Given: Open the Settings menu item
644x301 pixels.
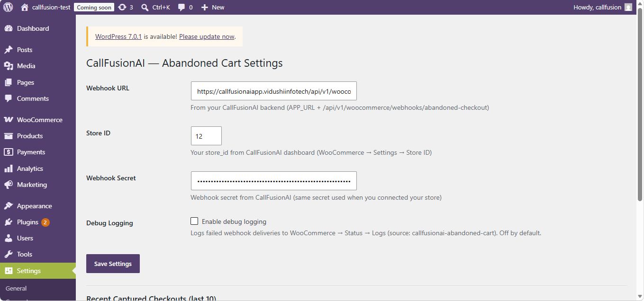Looking at the screenshot, I should coord(38,271).
